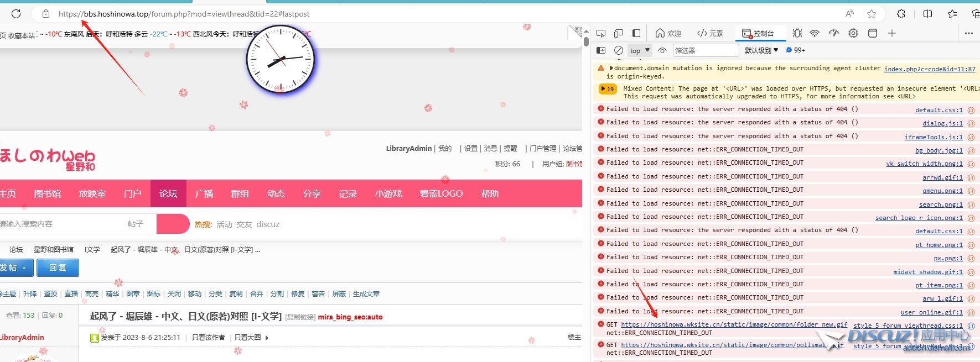This screenshot has height=362, width=980.
Task: Open the 'top' JavaScript context dropdown
Action: [x=640, y=50]
